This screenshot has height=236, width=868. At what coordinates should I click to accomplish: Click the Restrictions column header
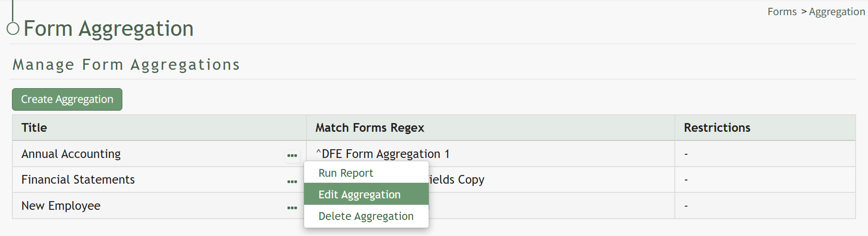click(x=717, y=128)
